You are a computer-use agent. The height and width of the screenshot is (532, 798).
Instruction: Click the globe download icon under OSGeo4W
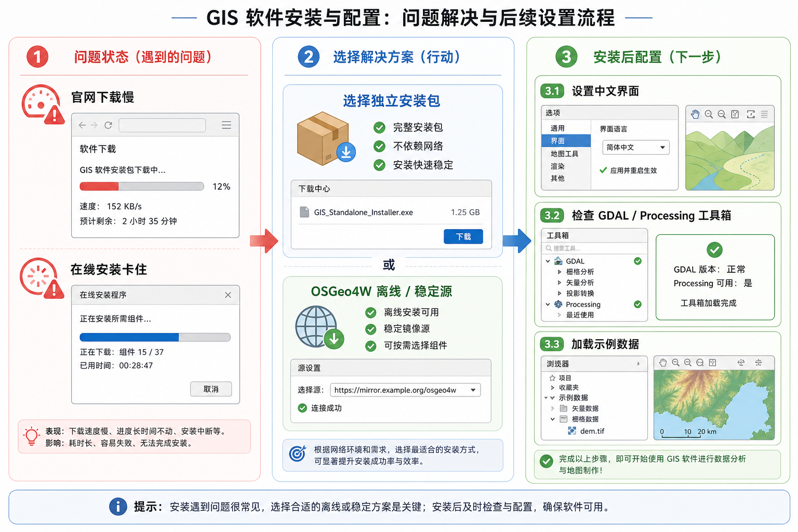coord(320,327)
